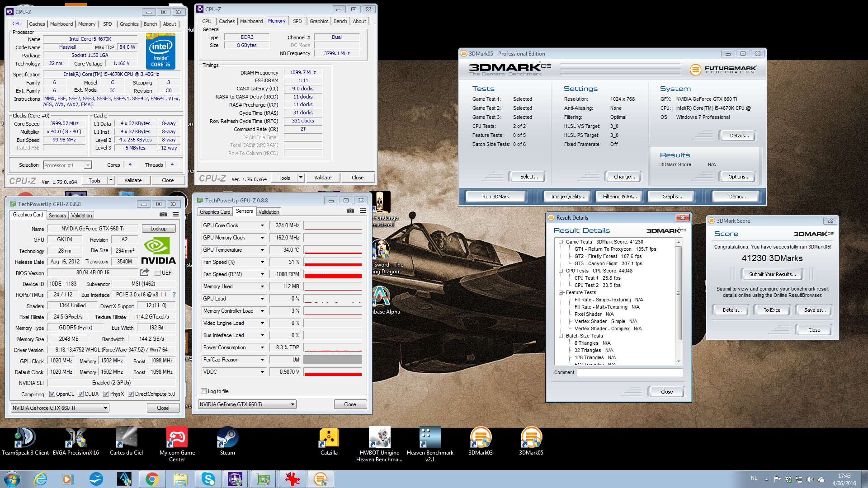Open Internet Explorer from the taskbar
The height and width of the screenshot is (488, 868).
[x=41, y=479]
